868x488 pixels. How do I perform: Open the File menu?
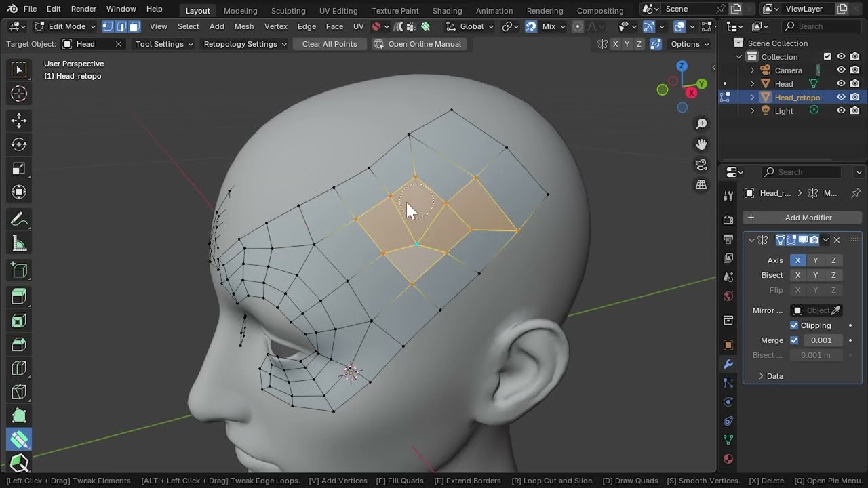point(30,9)
